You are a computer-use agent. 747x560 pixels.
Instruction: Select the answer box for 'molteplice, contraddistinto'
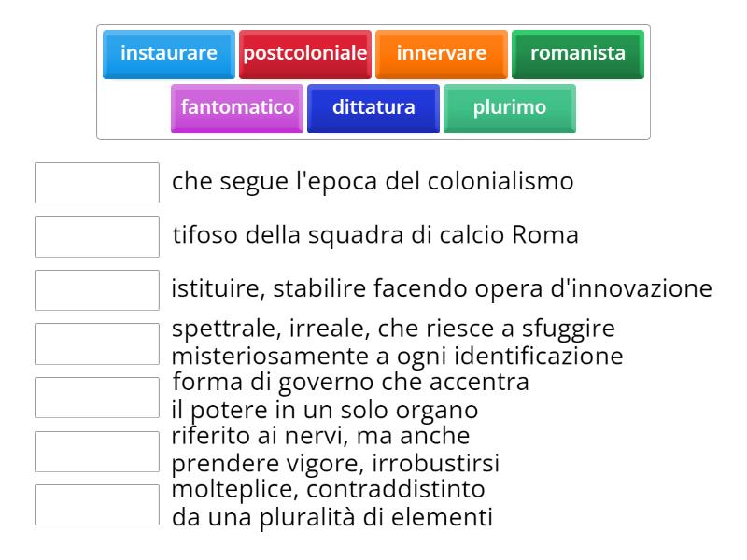97,505
